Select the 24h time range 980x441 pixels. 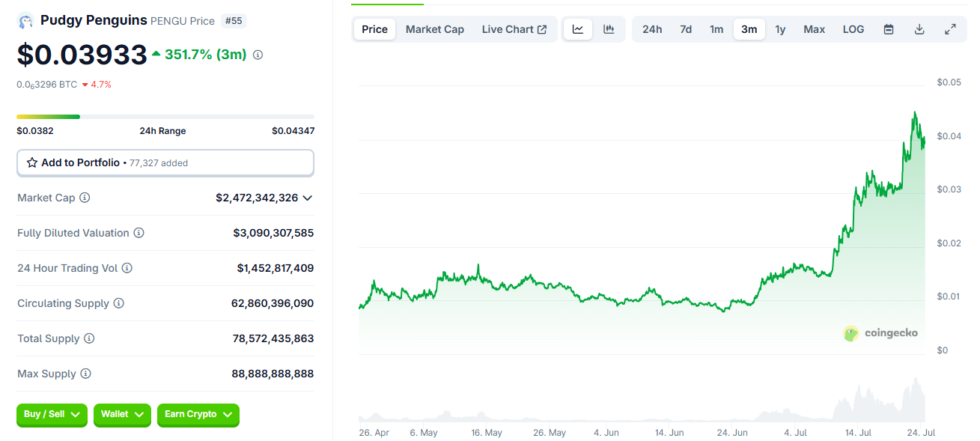coord(652,29)
